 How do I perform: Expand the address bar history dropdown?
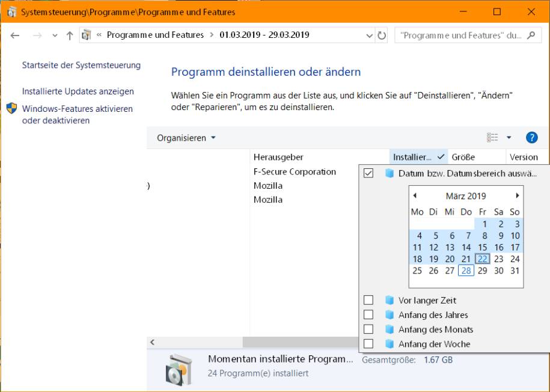(x=370, y=35)
